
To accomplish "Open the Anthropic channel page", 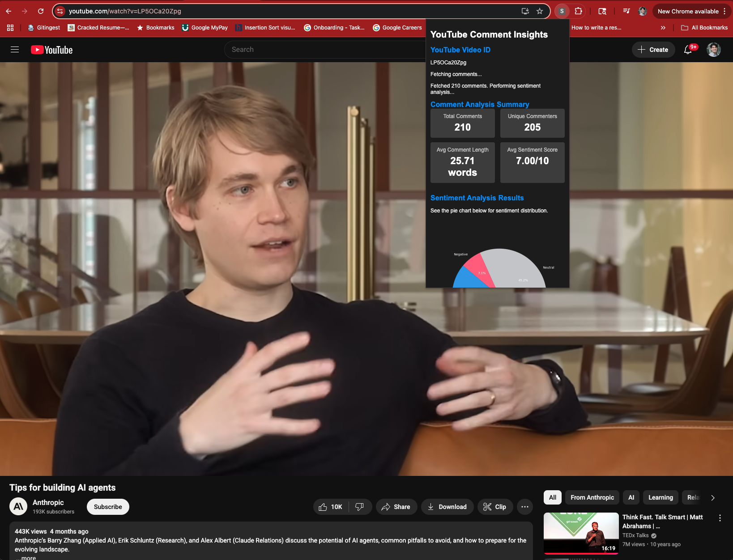I will [49, 502].
